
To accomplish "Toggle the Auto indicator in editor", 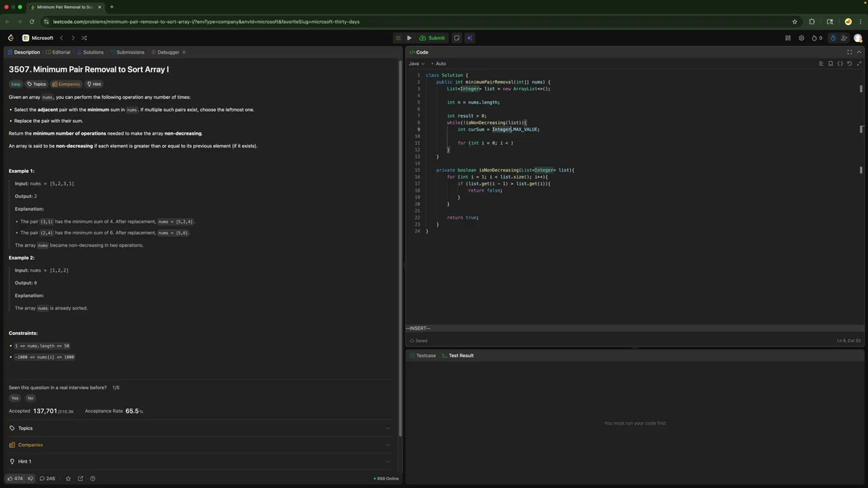I will point(440,64).
